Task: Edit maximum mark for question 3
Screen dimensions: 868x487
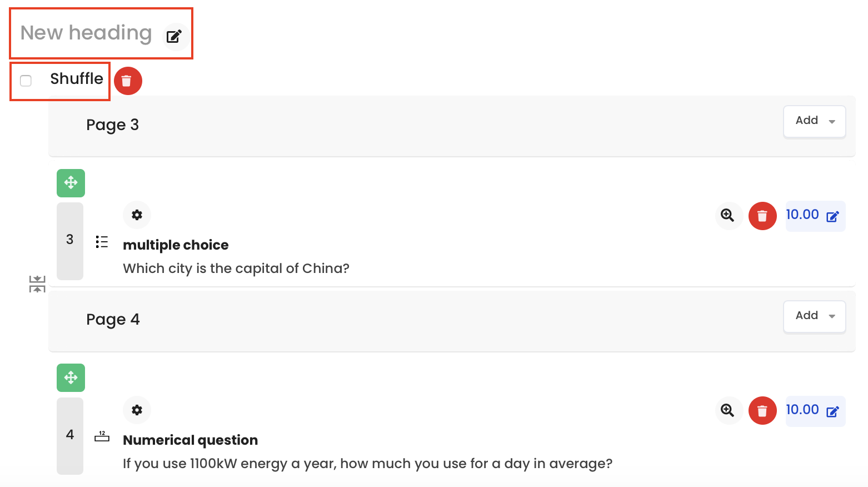Action: pyautogui.click(x=832, y=216)
